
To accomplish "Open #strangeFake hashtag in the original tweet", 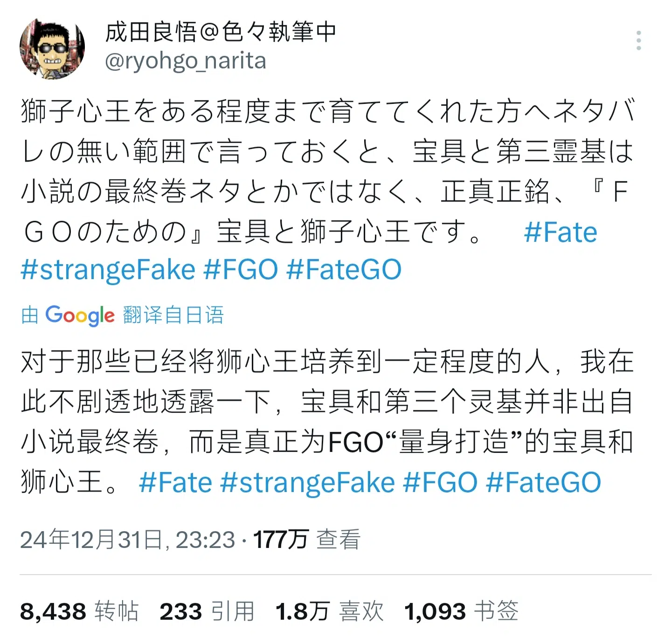I will [x=108, y=270].
